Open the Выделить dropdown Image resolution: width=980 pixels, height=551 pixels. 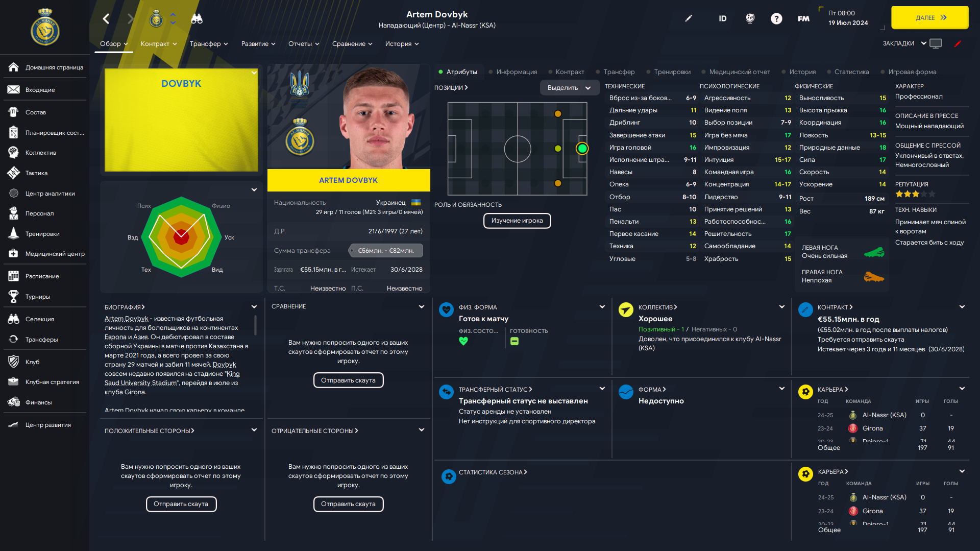tap(569, 88)
